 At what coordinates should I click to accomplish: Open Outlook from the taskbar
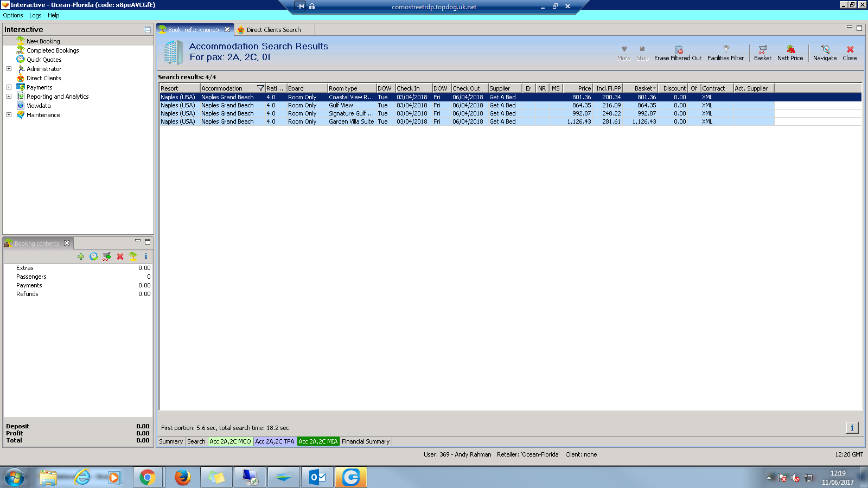[317, 477]
